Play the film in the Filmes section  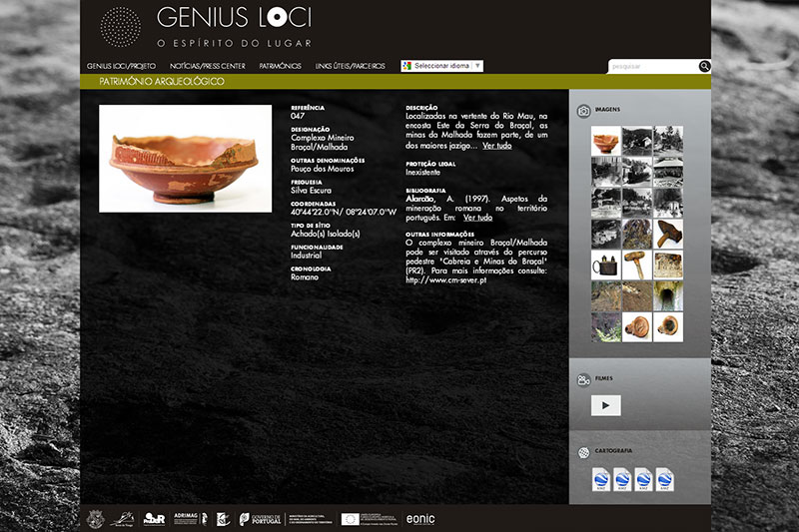coord(605,405)
